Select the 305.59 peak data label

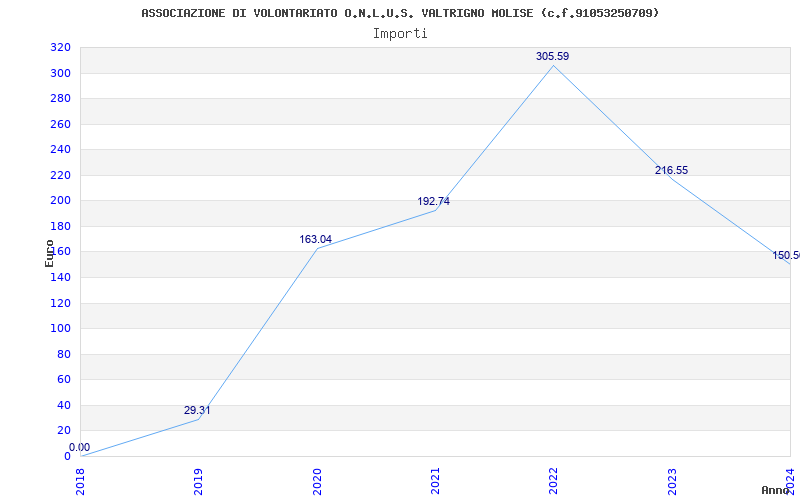click(x=553, y=57)
